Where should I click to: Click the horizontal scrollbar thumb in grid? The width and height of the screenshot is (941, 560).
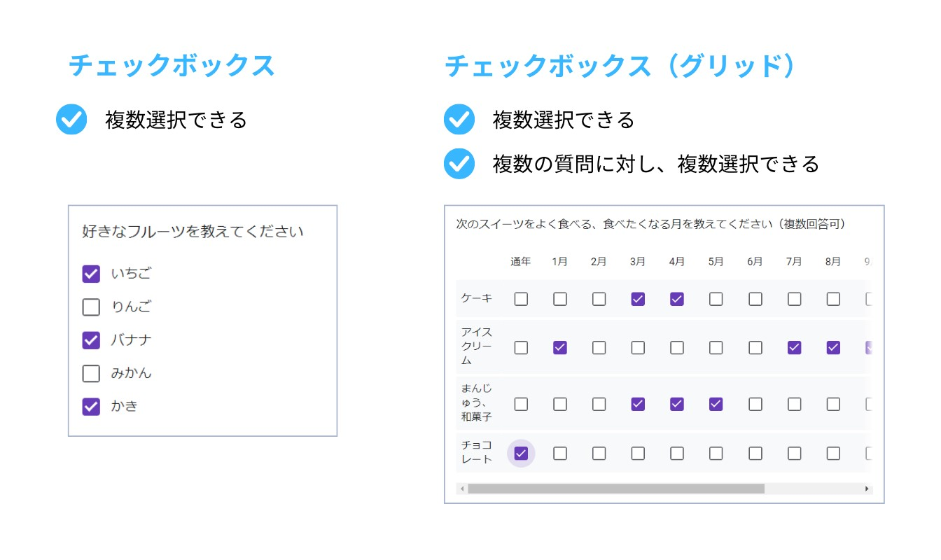[x=616, y=489]
